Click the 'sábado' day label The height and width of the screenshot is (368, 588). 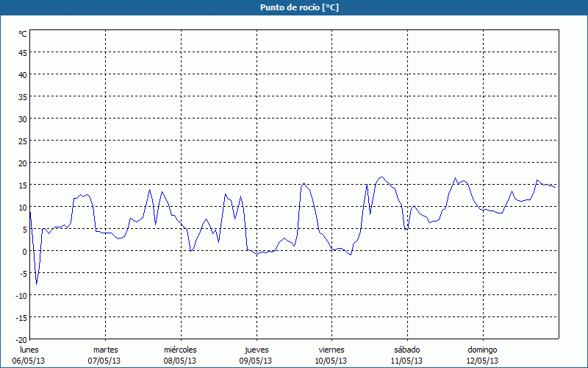[406, 350]
